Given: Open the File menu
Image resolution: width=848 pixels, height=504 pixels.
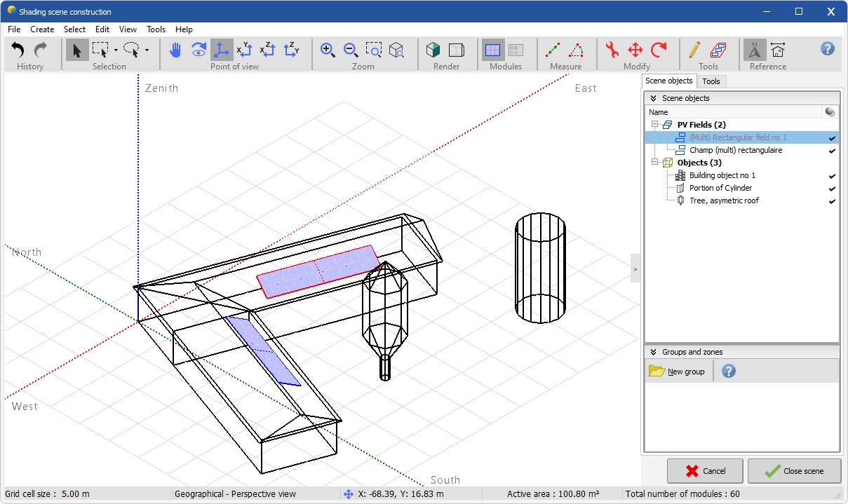Looking at the screenshot, I should (14, 29).
